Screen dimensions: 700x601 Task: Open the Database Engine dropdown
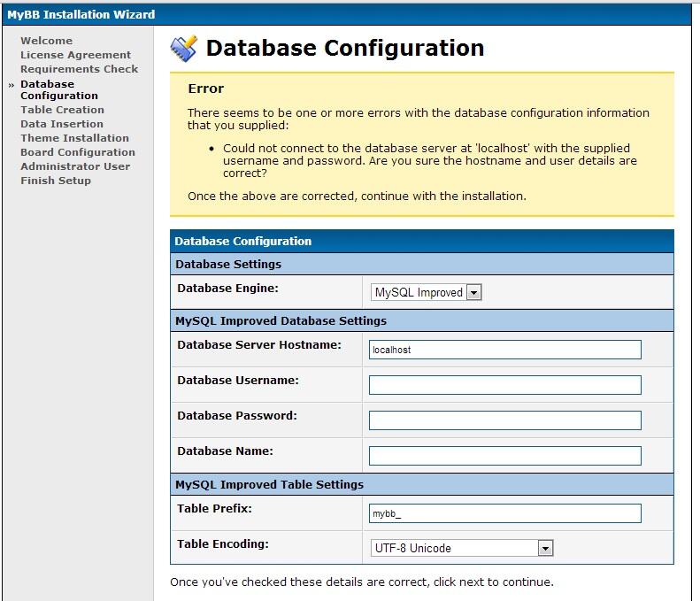(x=426, y=292)
